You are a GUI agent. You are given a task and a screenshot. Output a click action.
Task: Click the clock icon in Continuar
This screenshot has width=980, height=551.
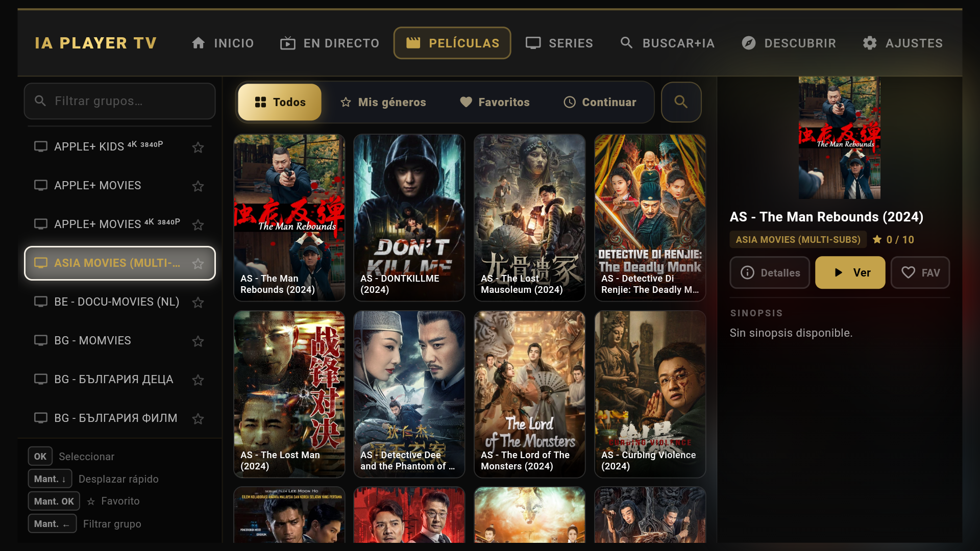(x=570, y=102)
